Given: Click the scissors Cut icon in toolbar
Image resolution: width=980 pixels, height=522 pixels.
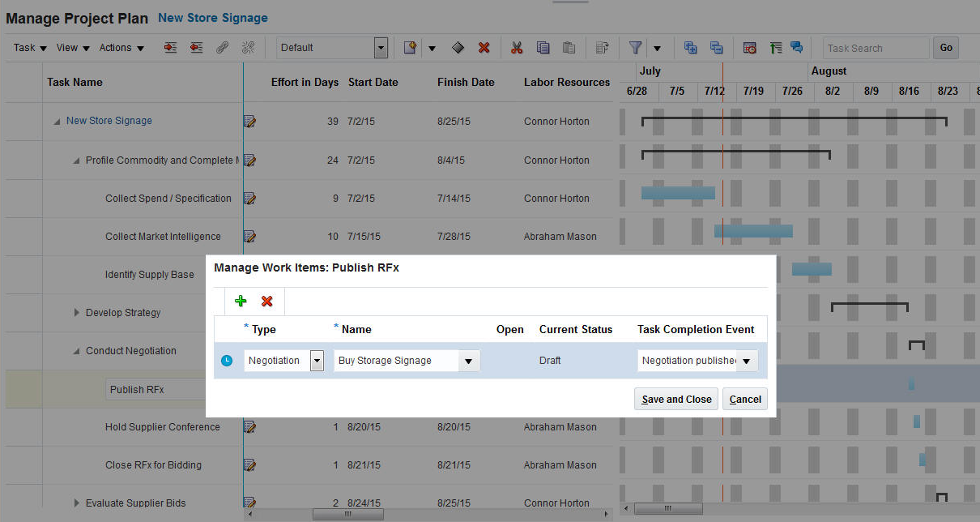Looking at the screenshot, I should 516,48.
